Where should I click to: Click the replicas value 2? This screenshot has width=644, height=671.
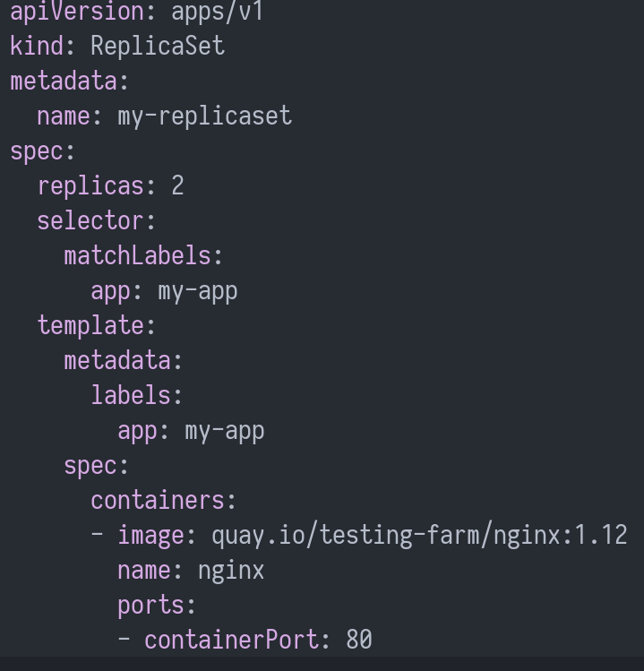[x=177, y=185]
